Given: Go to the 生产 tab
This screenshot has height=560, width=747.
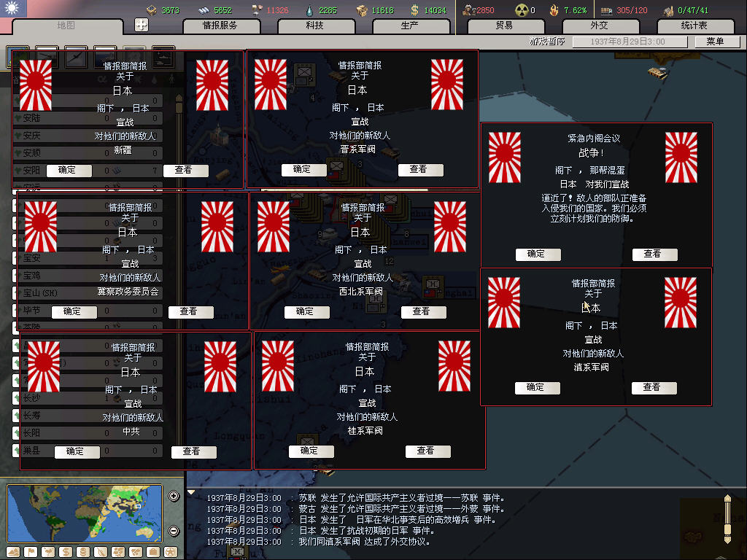Looking at the screenshot, I should pyautogui.click(x=410, y=26).
